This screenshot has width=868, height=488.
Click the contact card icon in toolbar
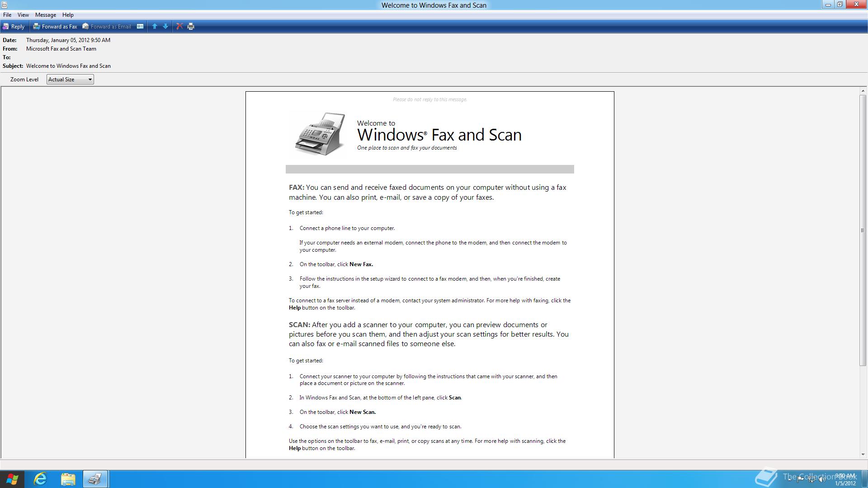(140, 27)
